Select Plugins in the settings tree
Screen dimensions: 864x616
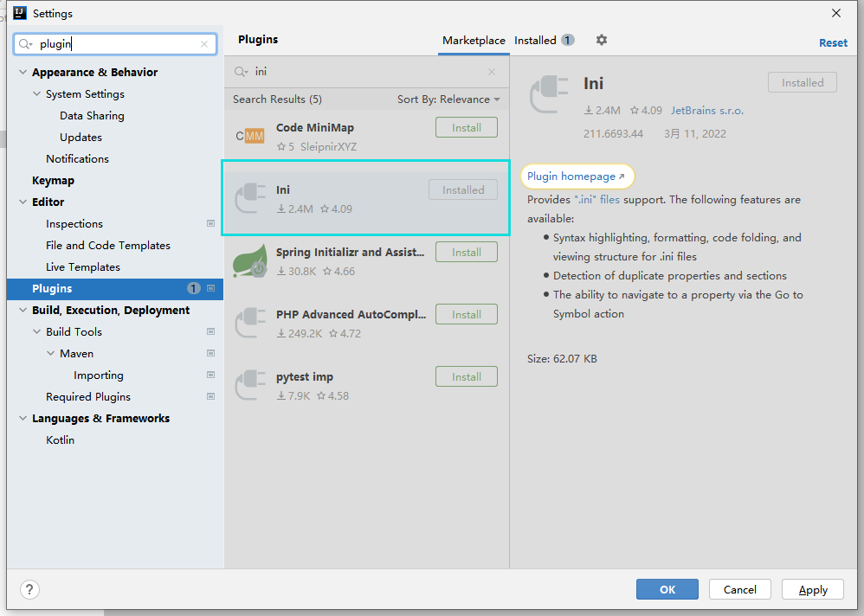(x=114, y=288)
